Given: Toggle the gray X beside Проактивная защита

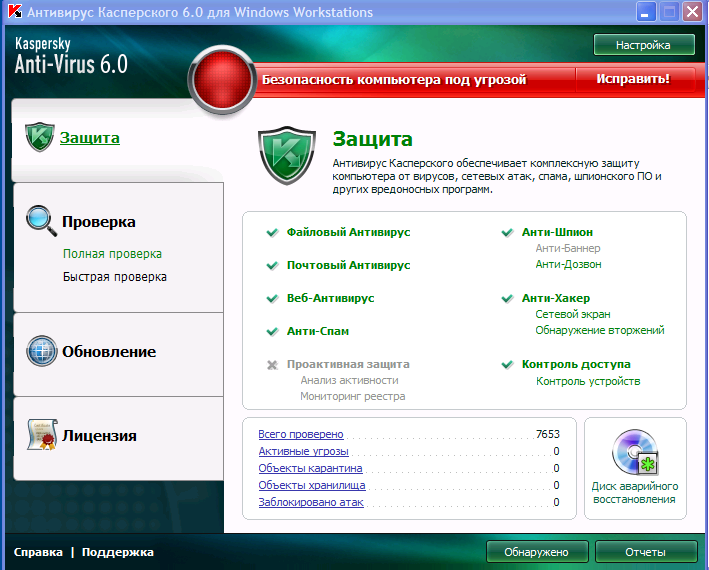Looking at the screenshot, I should [x=272, y=365].
